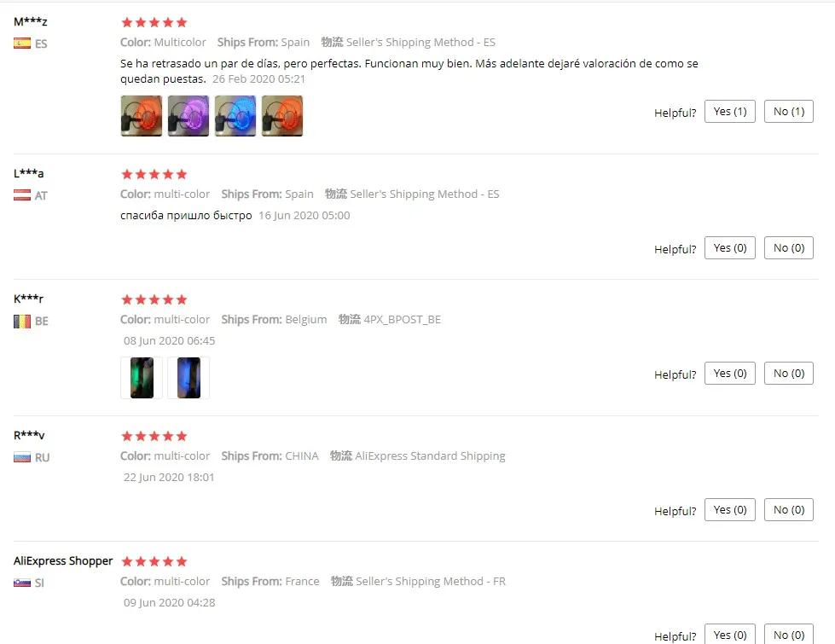This screenshot has width=835, height=644.
Task: Open the purple LED photo thumbnail
Action: 188,116
